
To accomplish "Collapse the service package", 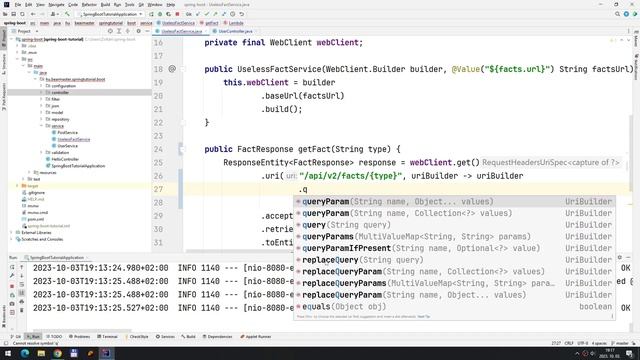I will click(41, 126).
